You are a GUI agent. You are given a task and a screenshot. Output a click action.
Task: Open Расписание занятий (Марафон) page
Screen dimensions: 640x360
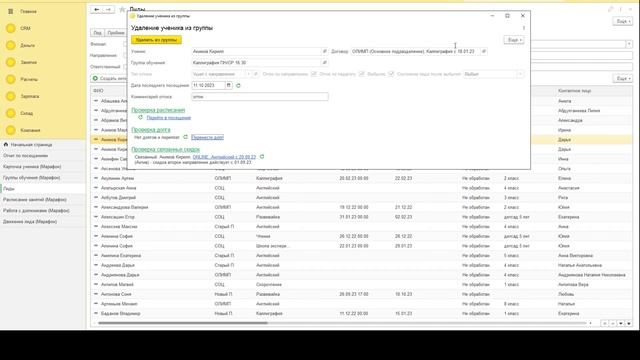coord(35,200)
